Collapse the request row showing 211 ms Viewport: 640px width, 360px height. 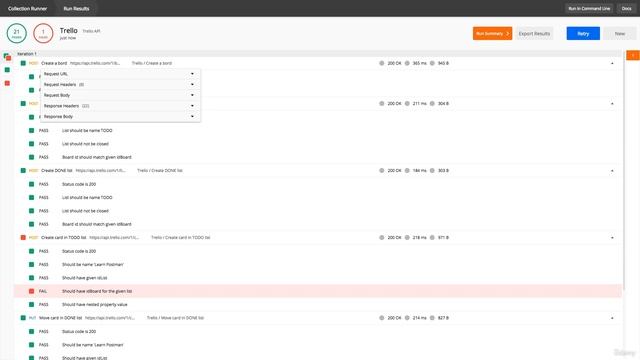(x=612, y=104)
